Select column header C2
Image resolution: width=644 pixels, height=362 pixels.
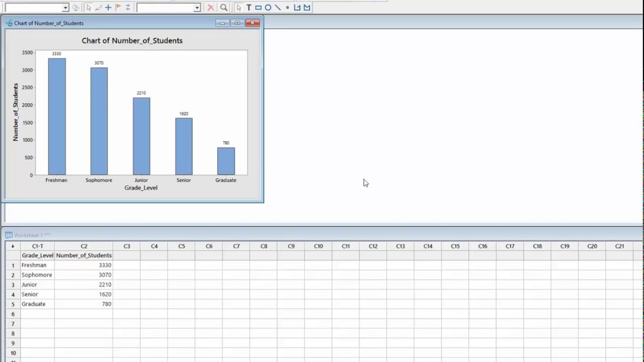click(84, 246)
